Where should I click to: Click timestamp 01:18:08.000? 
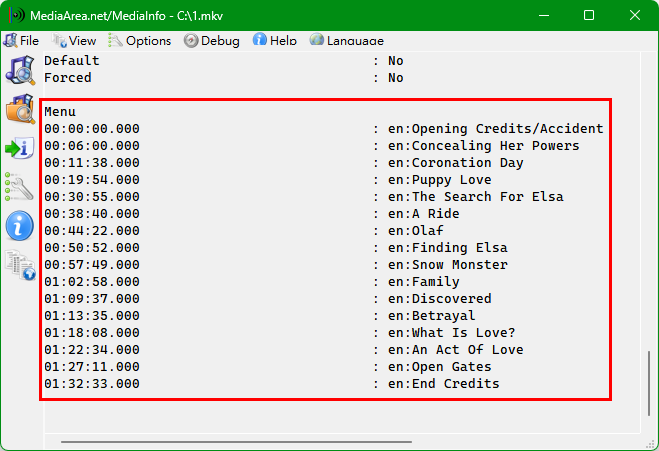pyautogui.click(x=92, y=333)
